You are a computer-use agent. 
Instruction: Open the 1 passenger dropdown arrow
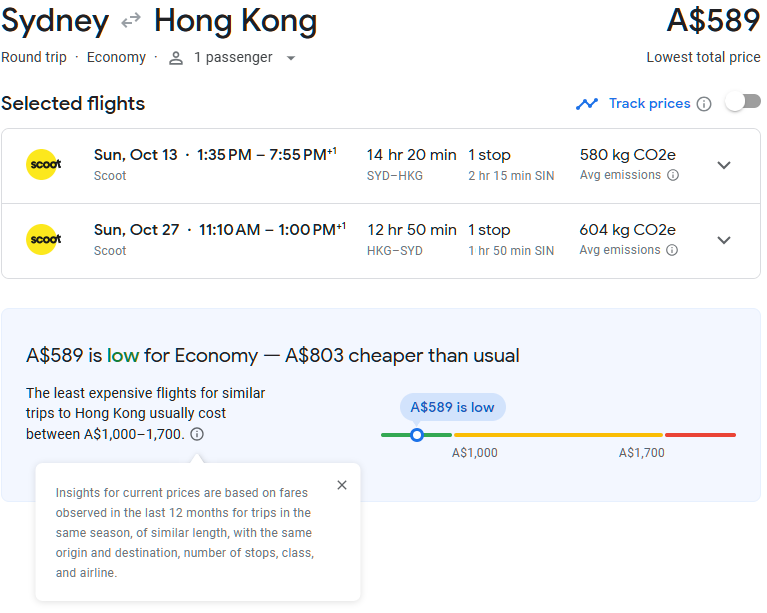pos(291,58)
